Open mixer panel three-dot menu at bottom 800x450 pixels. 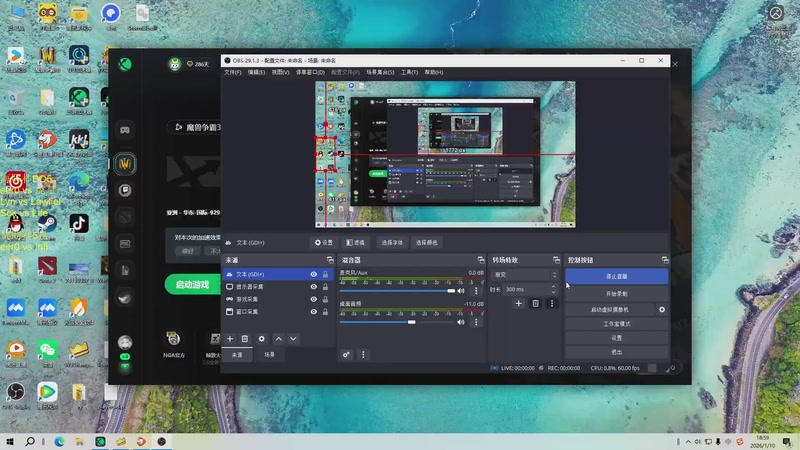[363, 355]
